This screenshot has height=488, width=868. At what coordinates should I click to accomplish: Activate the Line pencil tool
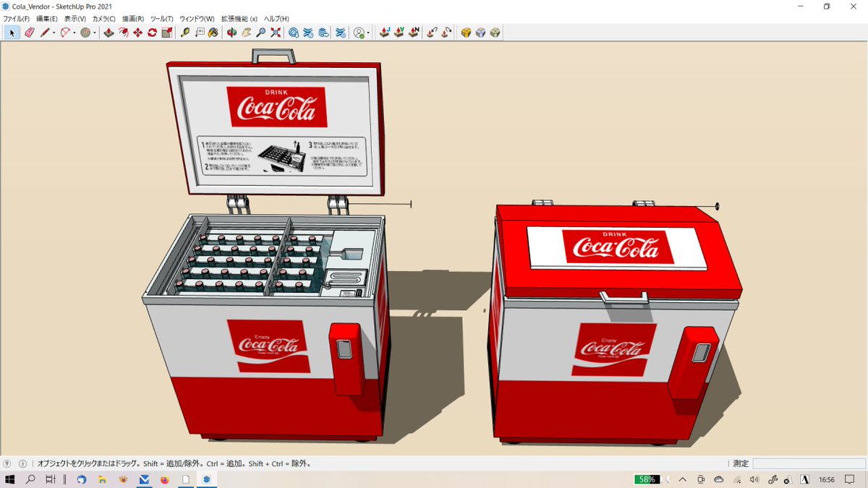tap(44, 33)
